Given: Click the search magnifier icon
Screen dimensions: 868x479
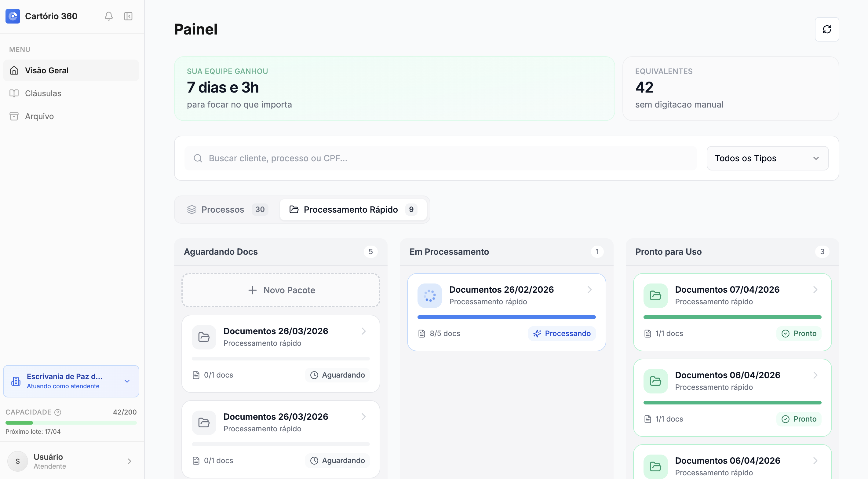Looking at the screenshot, I should [x=198, y=158].
